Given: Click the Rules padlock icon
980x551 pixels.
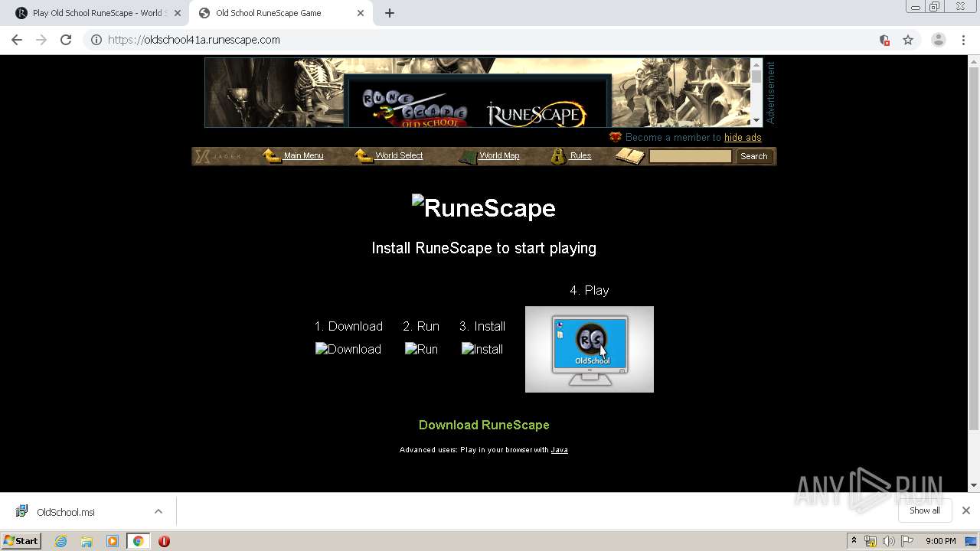Looking at the screenshot, I should tap(559, 156).
